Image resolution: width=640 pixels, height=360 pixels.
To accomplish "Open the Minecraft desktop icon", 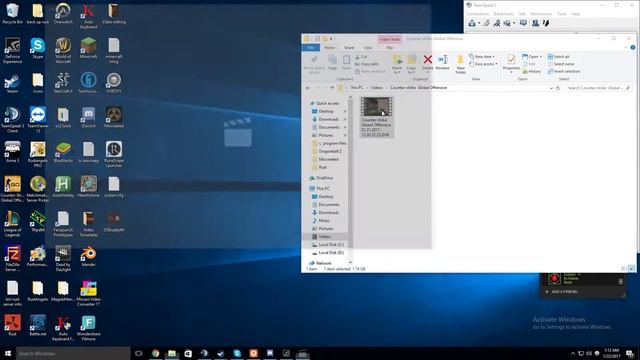I will click(88, 48).
